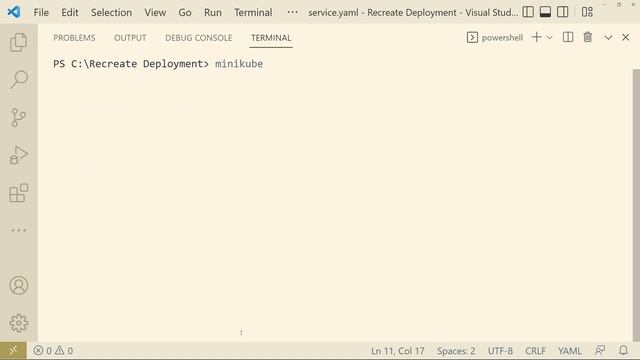Open the Accounts menu icon
The height and width of the screenshot is (360, 640).
[18, 285]
